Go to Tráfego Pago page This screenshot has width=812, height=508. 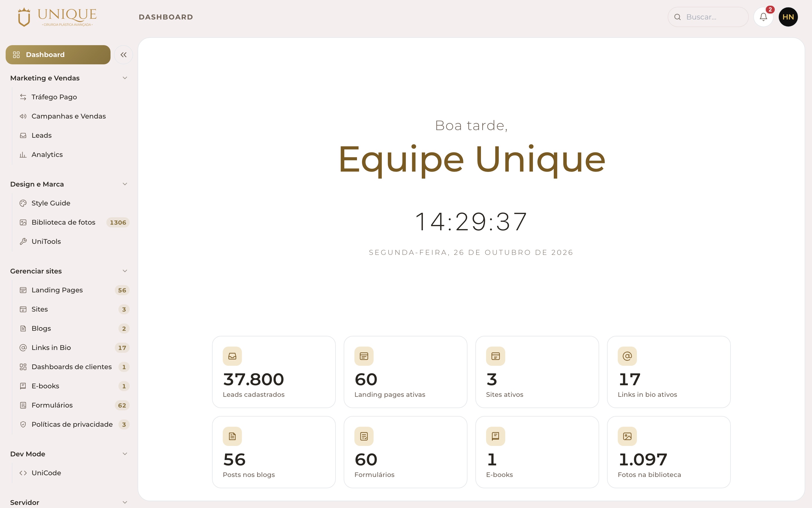tap(73, 97)
